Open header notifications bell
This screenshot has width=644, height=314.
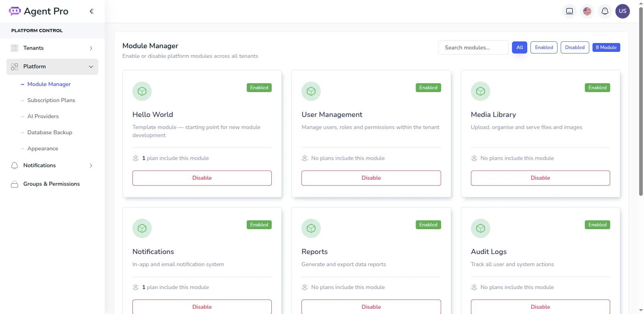click(x=605, y=11)
